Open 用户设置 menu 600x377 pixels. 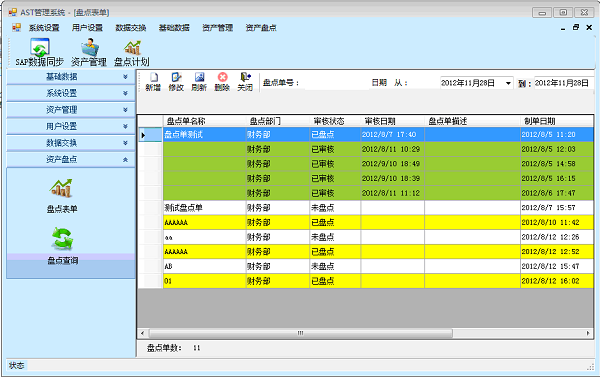tap(87, 28)
